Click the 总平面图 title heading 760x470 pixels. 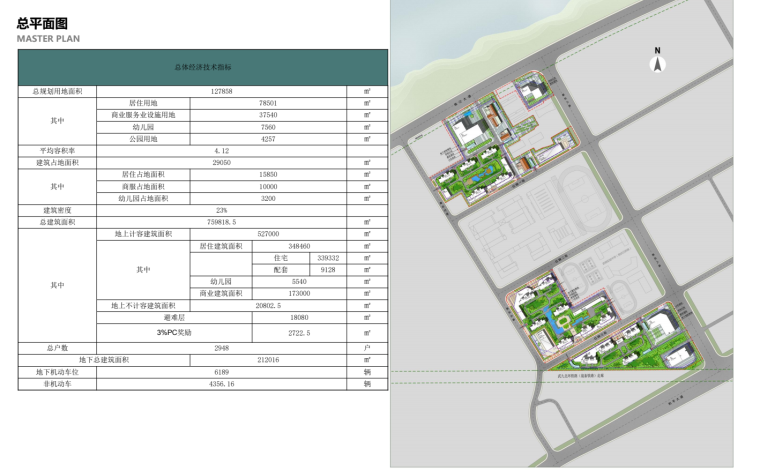[42, 23]
